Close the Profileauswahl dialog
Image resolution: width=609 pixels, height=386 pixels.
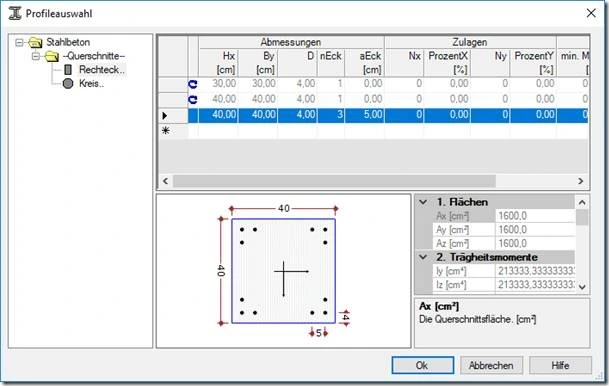pyautogui.click(x=591, y=13)
